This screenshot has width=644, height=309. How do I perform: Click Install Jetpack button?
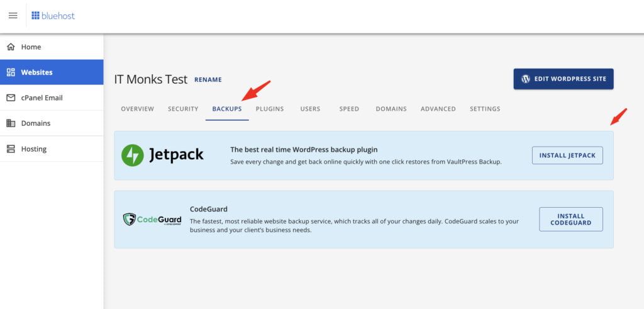click(568, 155)
